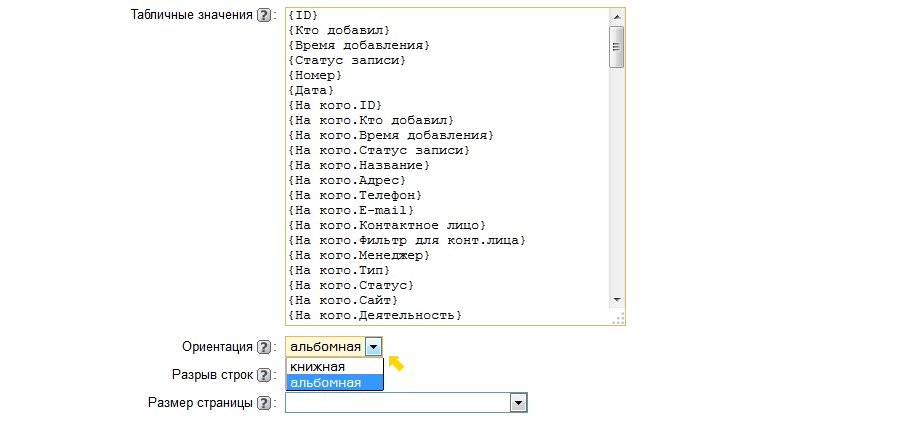901x429 pixels.
Task: Click the Ориентация selected value field
Action: [324, 347]
